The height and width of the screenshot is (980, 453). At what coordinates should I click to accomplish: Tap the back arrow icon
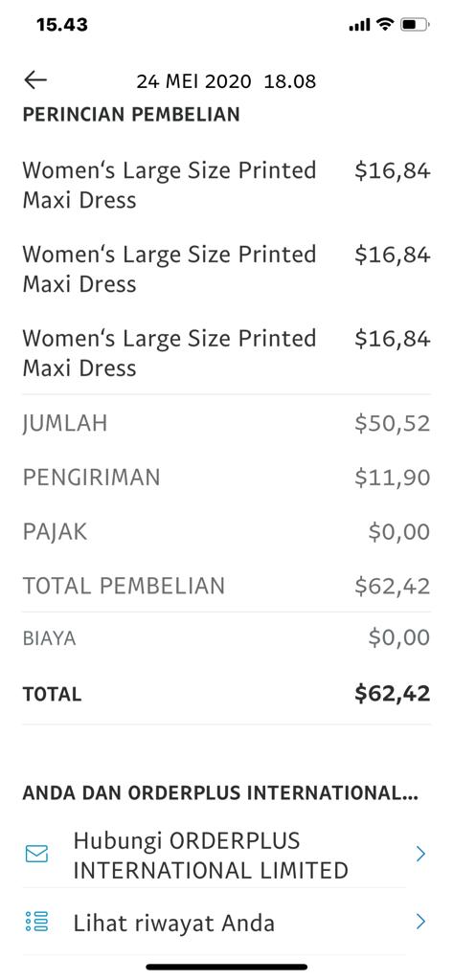coord(35,80)
